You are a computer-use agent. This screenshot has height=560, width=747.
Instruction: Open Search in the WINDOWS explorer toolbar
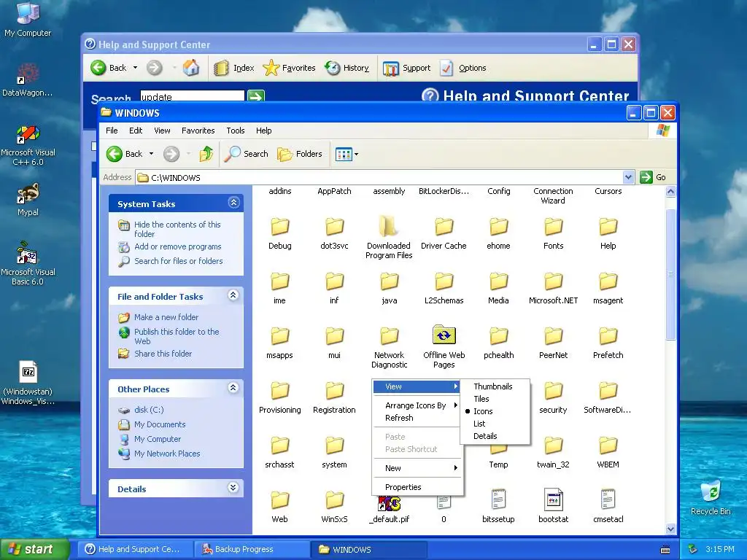tap(247, 154)
